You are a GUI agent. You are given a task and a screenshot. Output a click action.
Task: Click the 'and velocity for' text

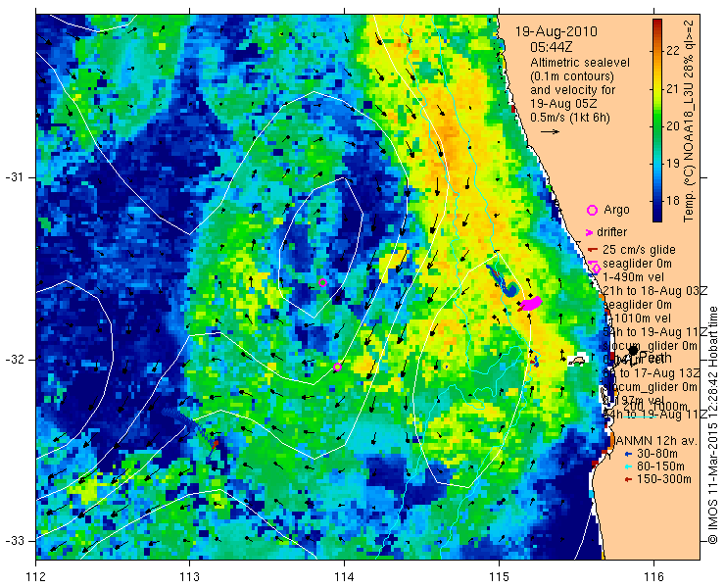(572, 90)
